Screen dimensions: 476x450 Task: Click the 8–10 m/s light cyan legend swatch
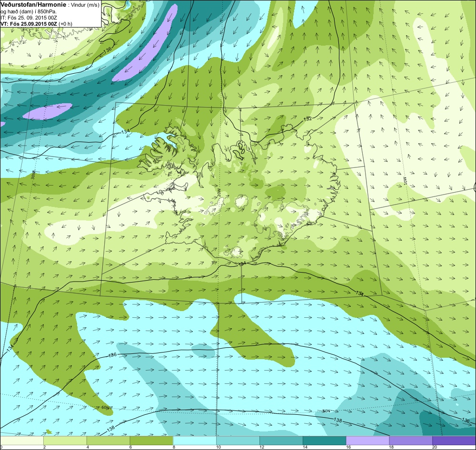pos(195,440)
